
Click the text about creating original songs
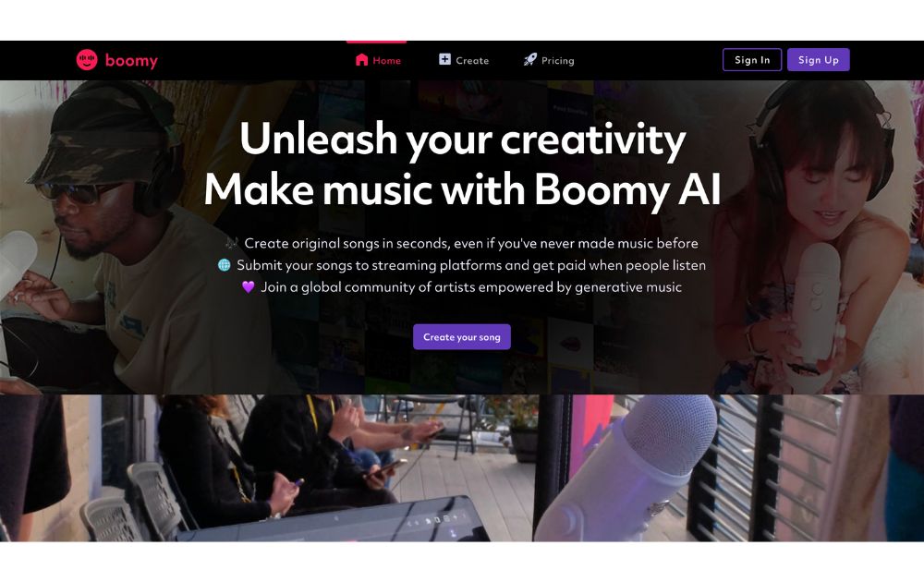471,243
